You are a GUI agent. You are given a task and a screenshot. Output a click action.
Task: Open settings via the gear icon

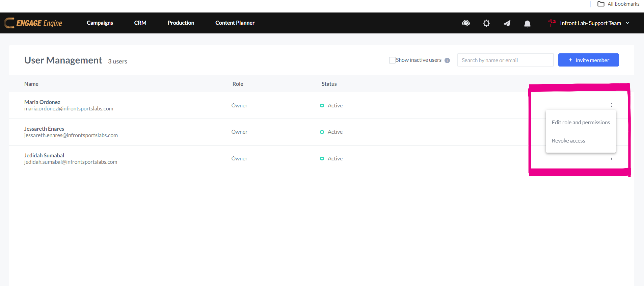point(486,23)
